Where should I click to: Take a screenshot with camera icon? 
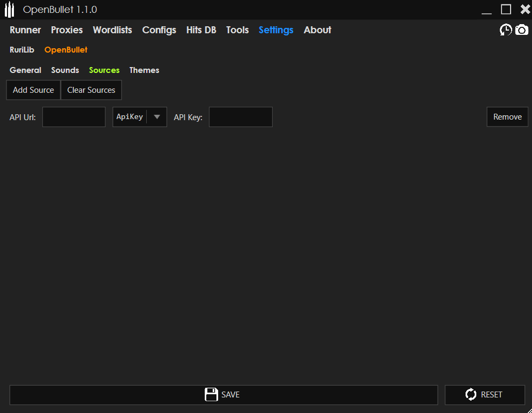(x=521, y=30)
